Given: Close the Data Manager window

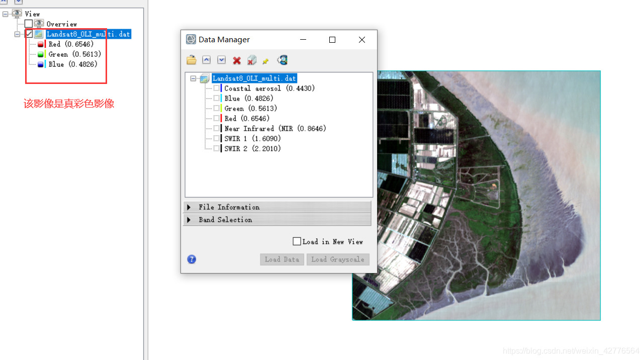Looking at the screenshot, I should [362, 40].
